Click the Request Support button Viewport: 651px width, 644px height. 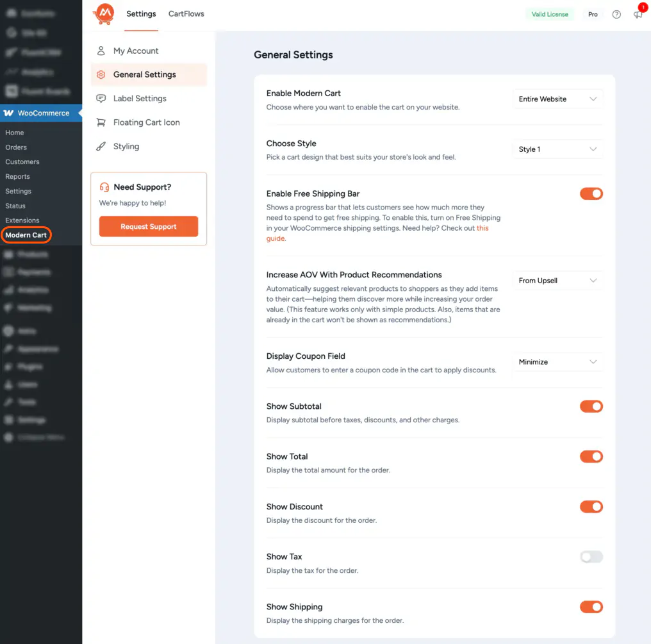149,226
